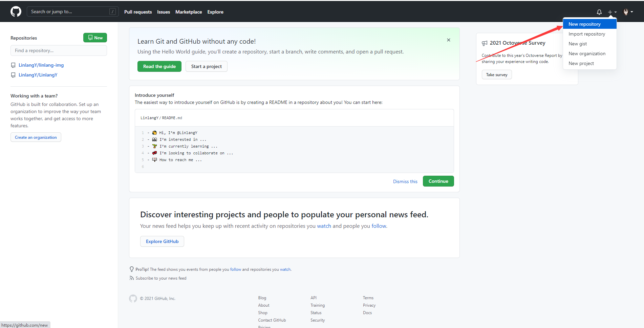The image size is (644, 328).
Task: Open the footer Shop link
Action: (x=263, y=313)
